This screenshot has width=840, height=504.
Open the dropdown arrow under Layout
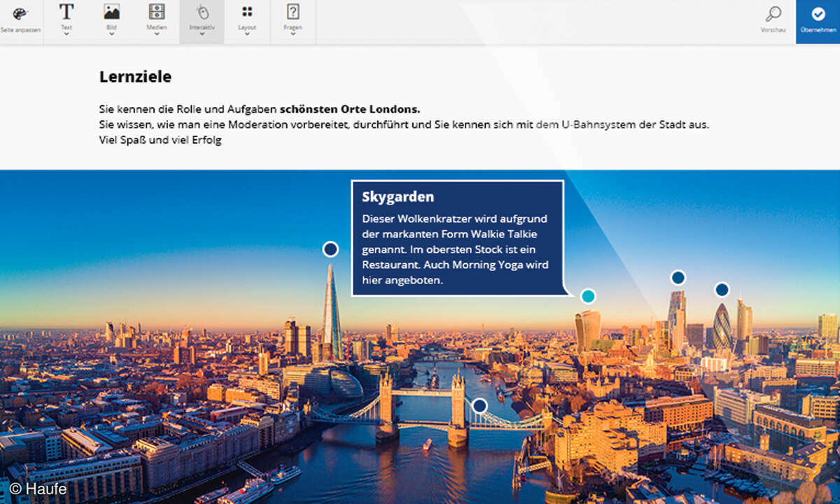coord(247,34)
